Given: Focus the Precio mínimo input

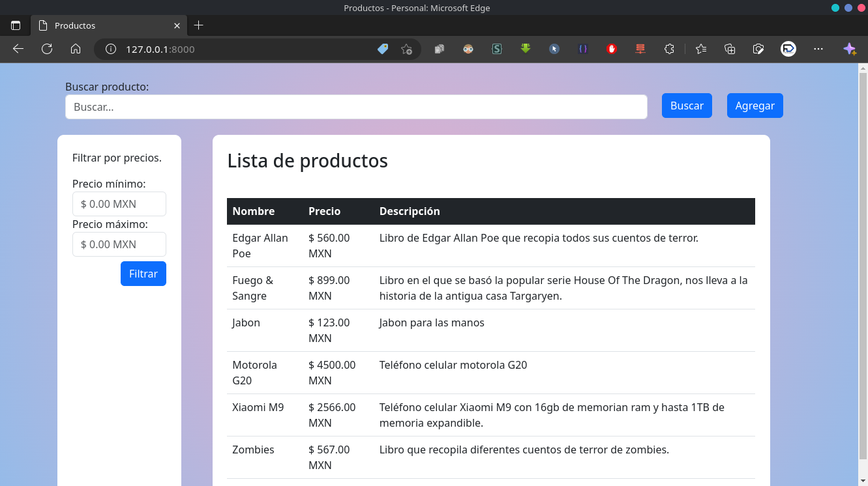Looking at the screenshot, I should click(x=119, y=204).
